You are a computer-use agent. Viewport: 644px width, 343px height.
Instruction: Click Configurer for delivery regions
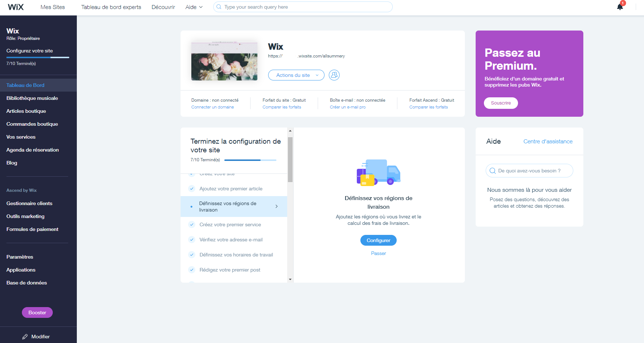click(x=378, y=240)
